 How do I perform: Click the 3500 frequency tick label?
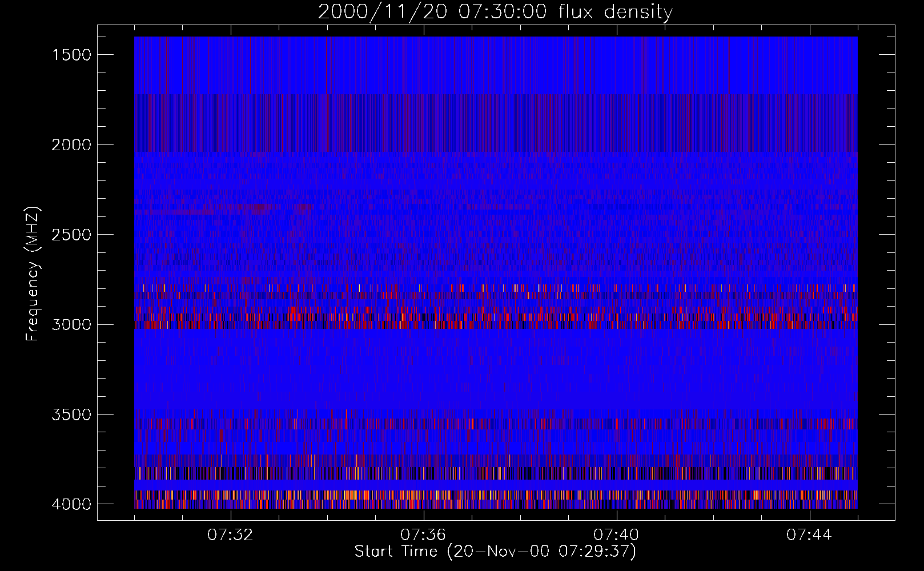(x=71, y=415)
